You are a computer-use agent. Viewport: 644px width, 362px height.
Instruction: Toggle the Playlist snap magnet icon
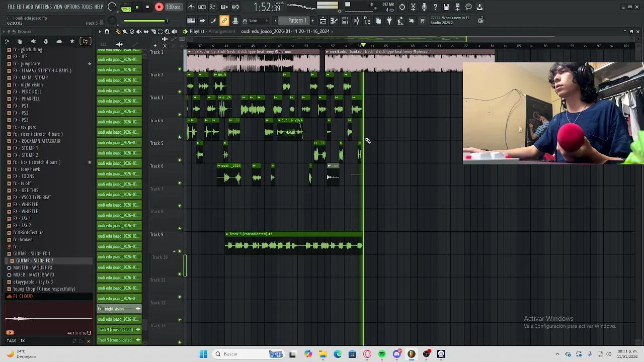point(107,32)
